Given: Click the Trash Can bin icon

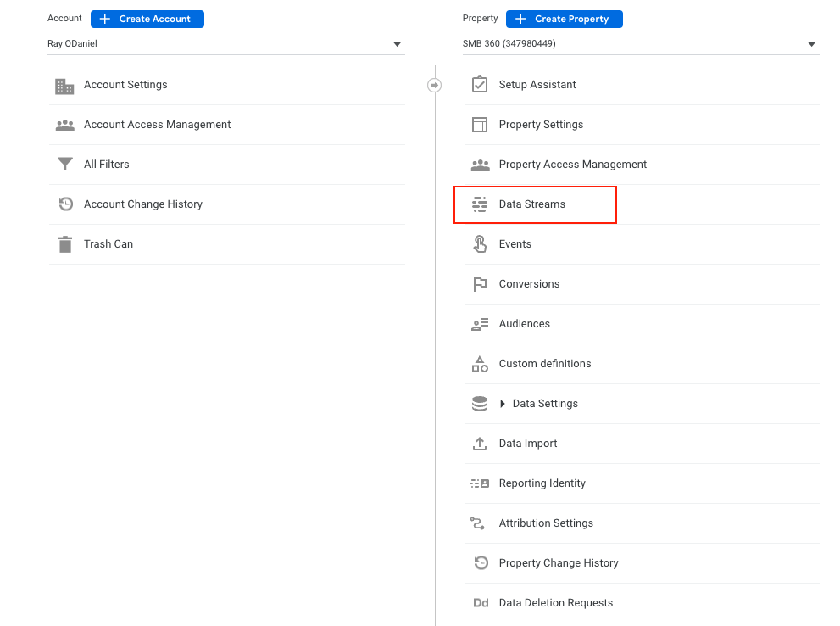Looking at the screenshot, I should point(64,244).
